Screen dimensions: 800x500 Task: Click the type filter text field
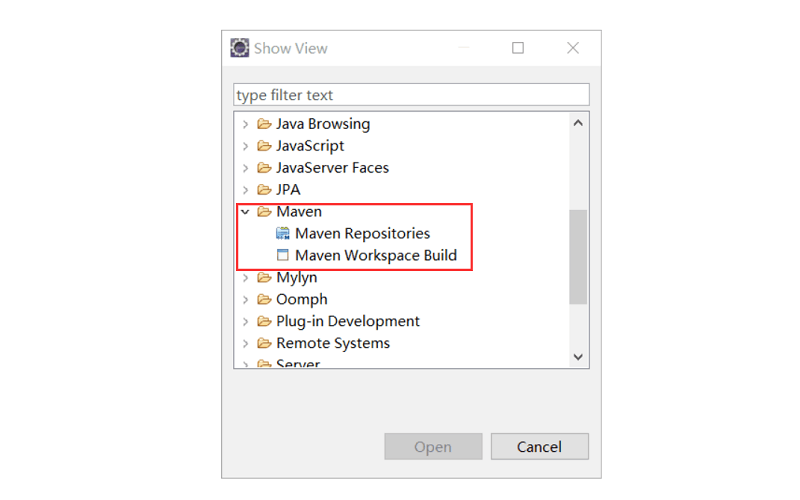pos(411,95)
